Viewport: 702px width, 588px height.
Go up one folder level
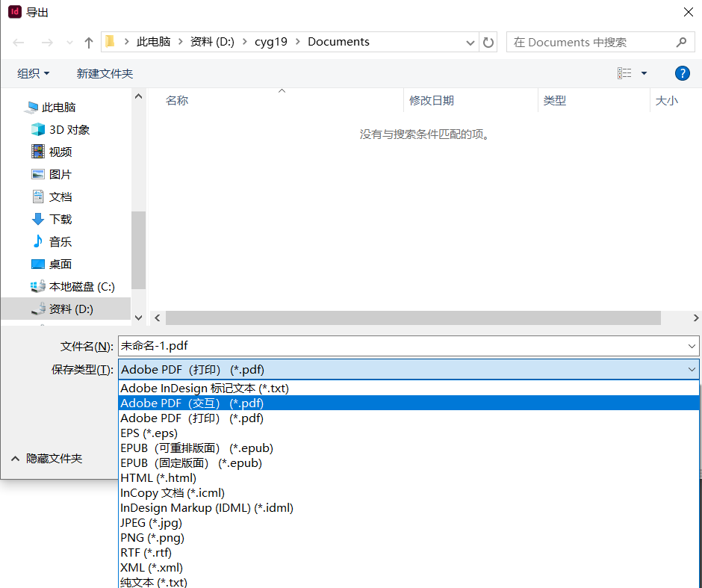[x=89, y=43]
